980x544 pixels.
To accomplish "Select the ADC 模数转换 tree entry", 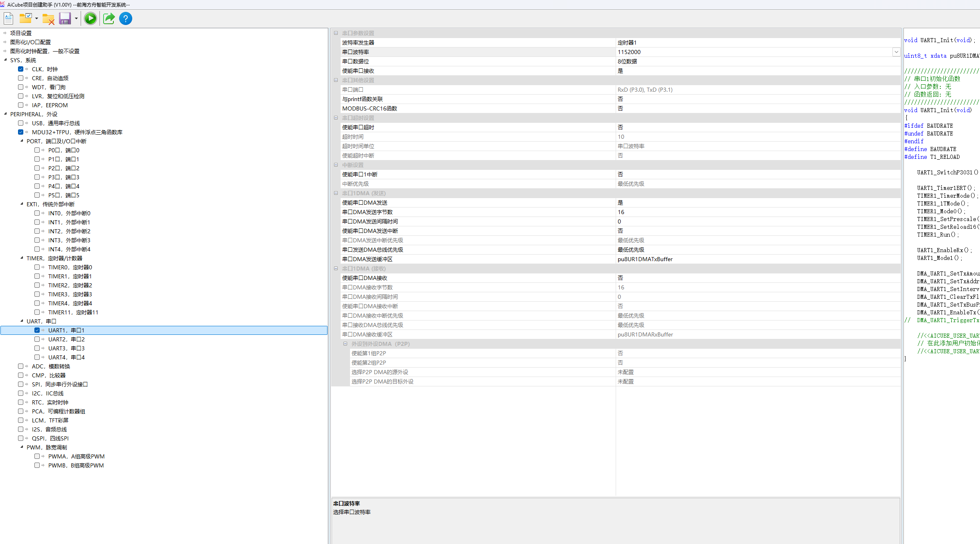I will coord(51,366).
